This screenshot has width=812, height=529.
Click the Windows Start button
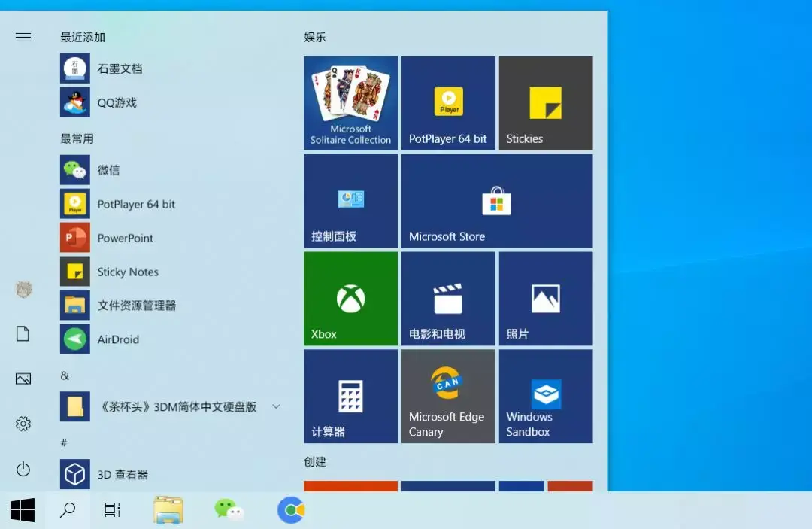(23, 510)
